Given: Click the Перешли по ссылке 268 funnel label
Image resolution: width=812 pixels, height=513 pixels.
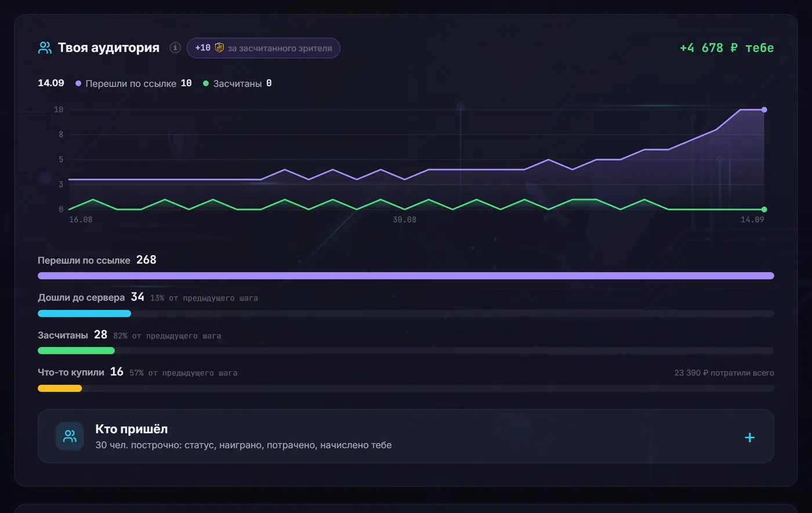Looking at the screenshot, I should coord(97,260).
